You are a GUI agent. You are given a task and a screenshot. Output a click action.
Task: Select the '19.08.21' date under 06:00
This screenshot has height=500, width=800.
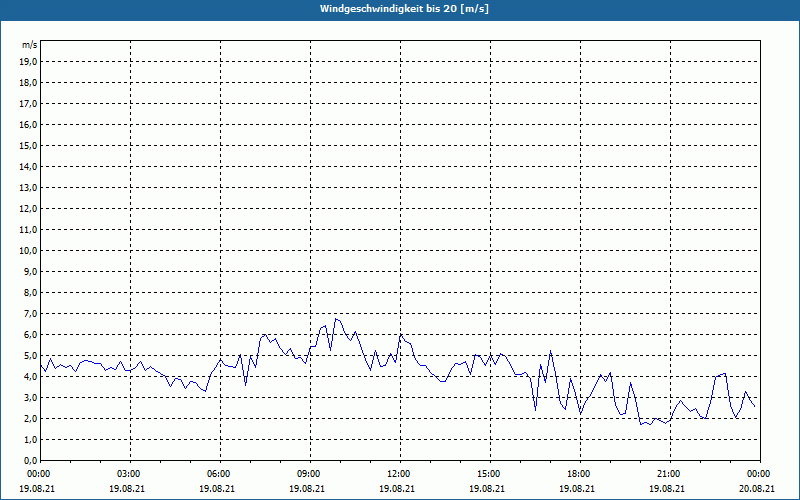217,488
